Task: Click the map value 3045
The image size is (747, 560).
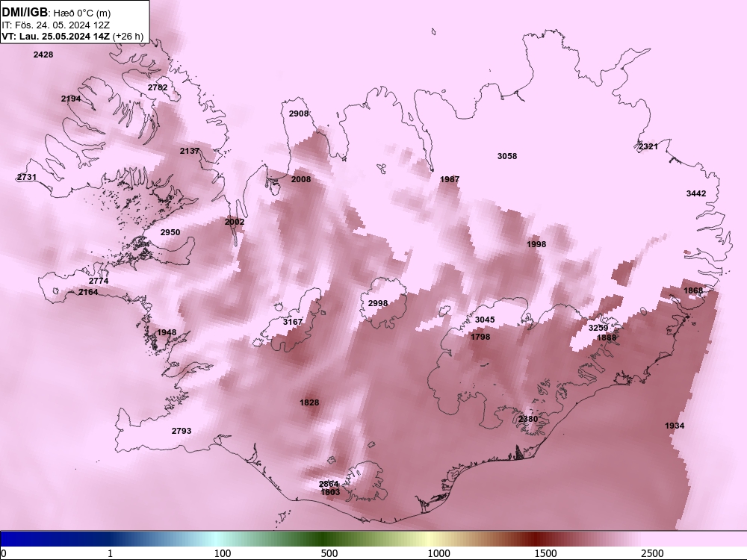Action: coord(485,320)
